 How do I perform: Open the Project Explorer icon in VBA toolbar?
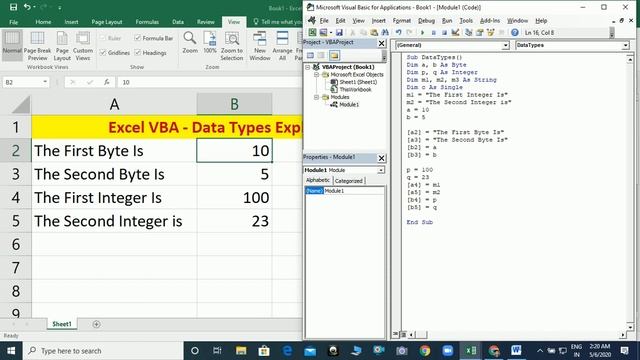(469, 33)
